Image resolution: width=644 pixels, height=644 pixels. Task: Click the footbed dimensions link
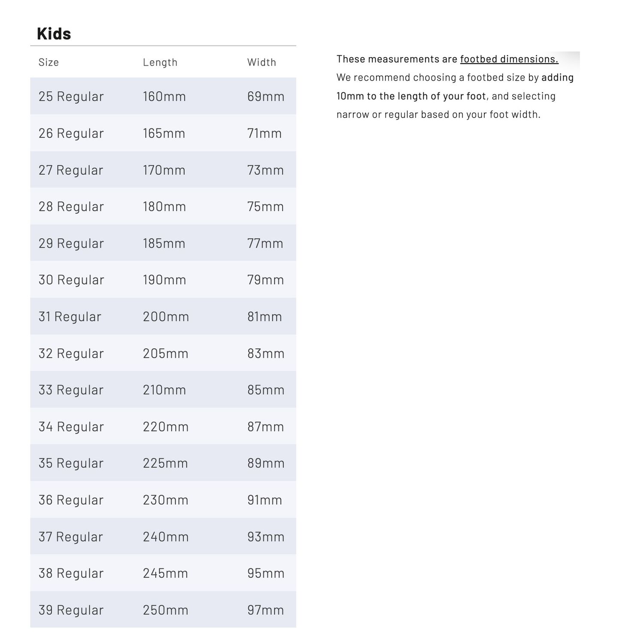click(509, 59)
